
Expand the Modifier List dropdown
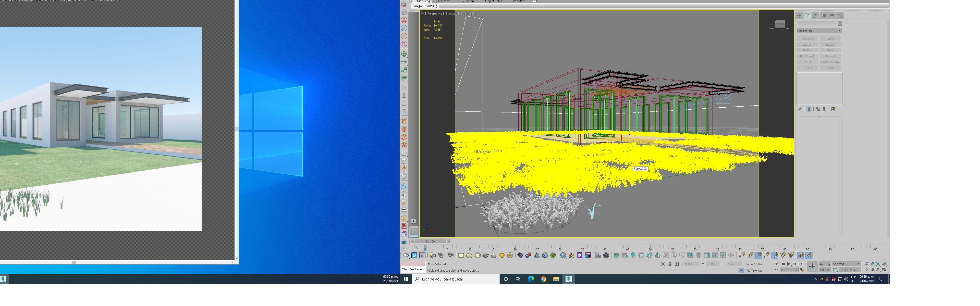[819, 31]
